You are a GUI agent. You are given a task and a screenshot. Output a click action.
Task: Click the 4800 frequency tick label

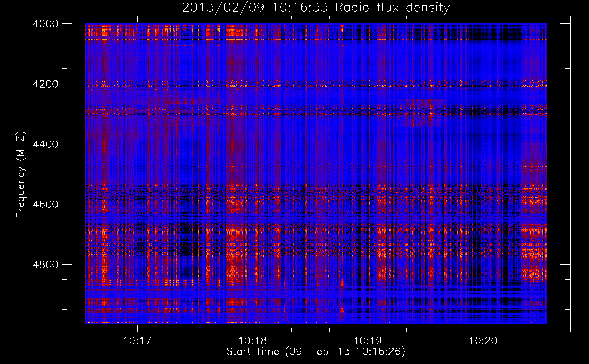46,265
